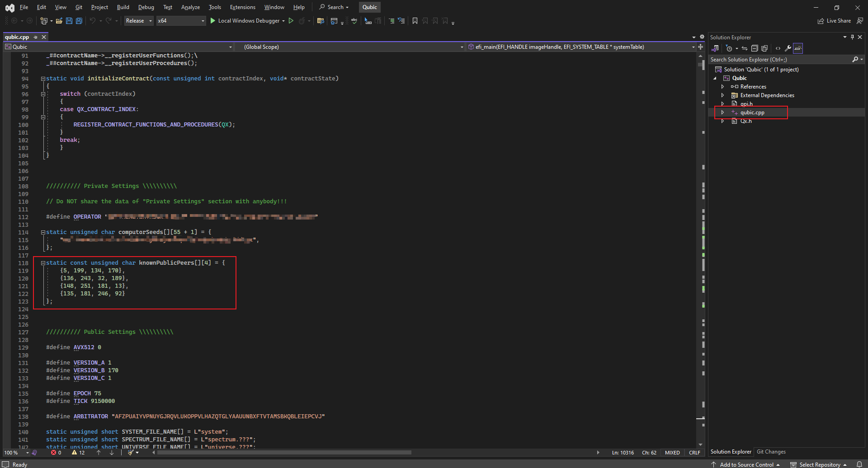Click the New Project toolbar icon
The height and width of the screenshot is (468, 868).
click(44, 21)
